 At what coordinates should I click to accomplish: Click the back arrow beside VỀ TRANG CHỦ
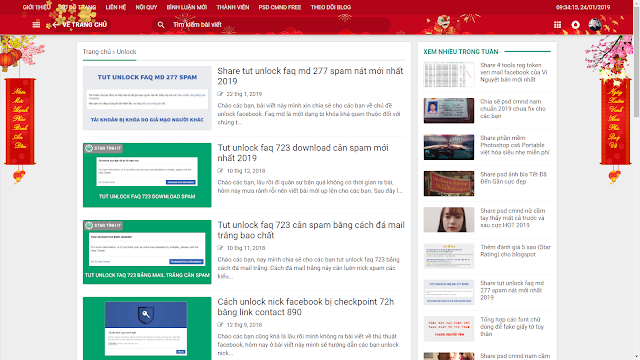pyautogui.click(x=56, y=24)
